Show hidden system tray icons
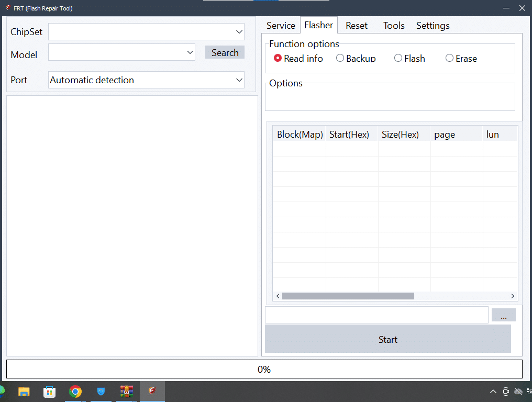The height and width of the screenshot is (402, 532). click(493, 392)
